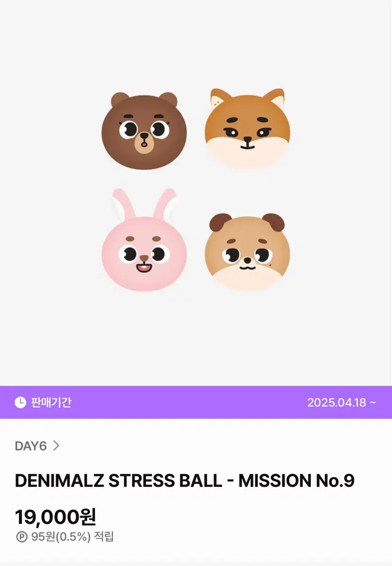Tap the orange fox stress ball image
392x566 pixels.
247,128
